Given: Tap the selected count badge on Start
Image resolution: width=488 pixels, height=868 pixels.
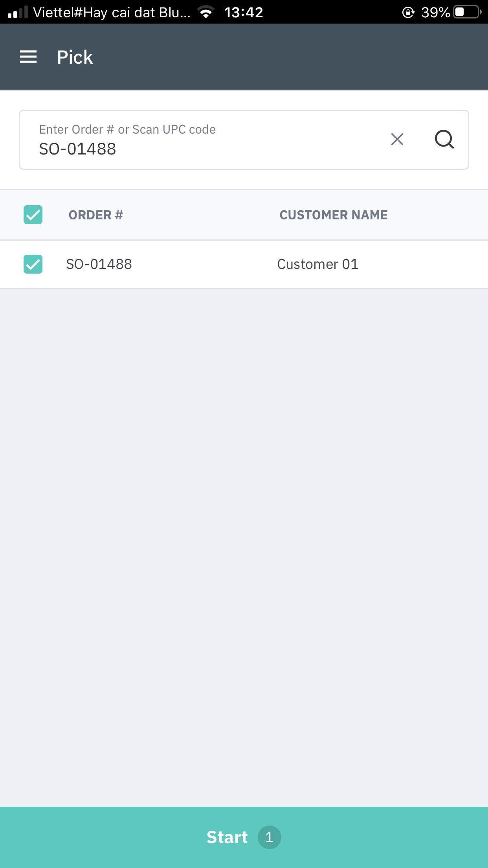Looking at the screenshot, I should (269, 837).
